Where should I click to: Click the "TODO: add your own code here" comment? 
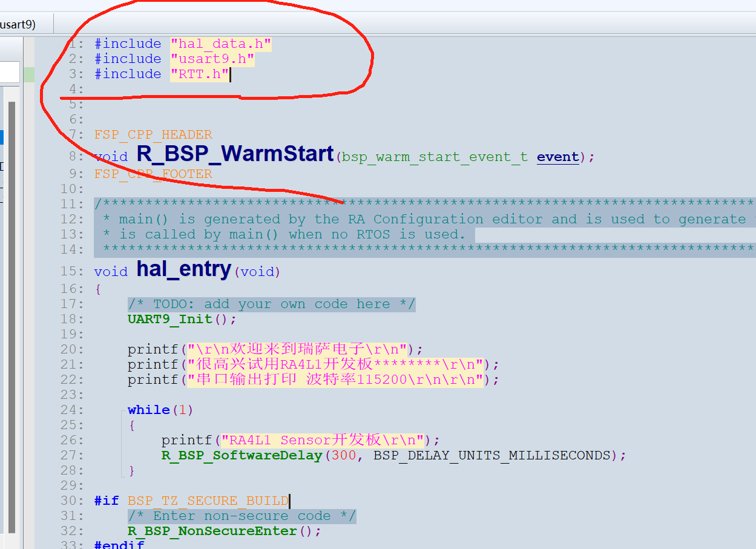272,304
